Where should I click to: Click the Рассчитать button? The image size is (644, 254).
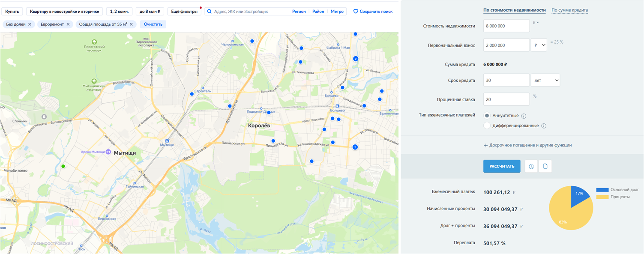[502, 166]
